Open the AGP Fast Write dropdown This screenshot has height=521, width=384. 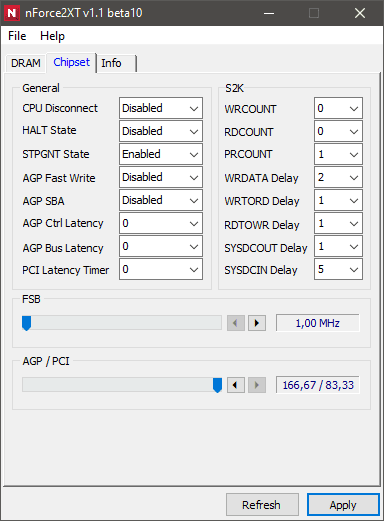click(x=161, y=177)
